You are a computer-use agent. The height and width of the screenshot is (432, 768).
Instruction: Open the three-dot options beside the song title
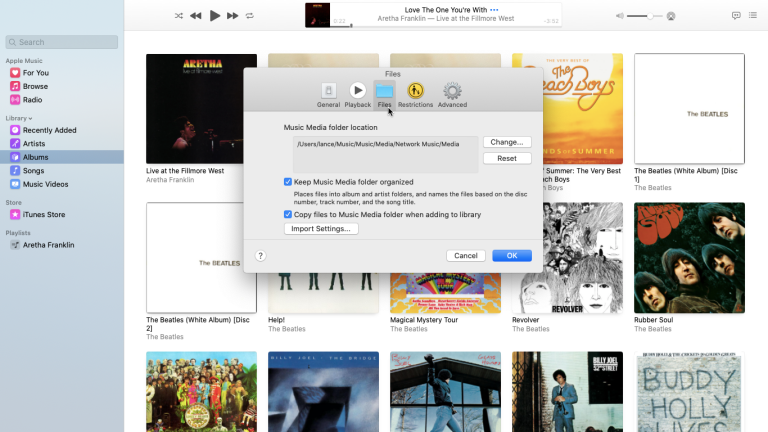[494, 10]
